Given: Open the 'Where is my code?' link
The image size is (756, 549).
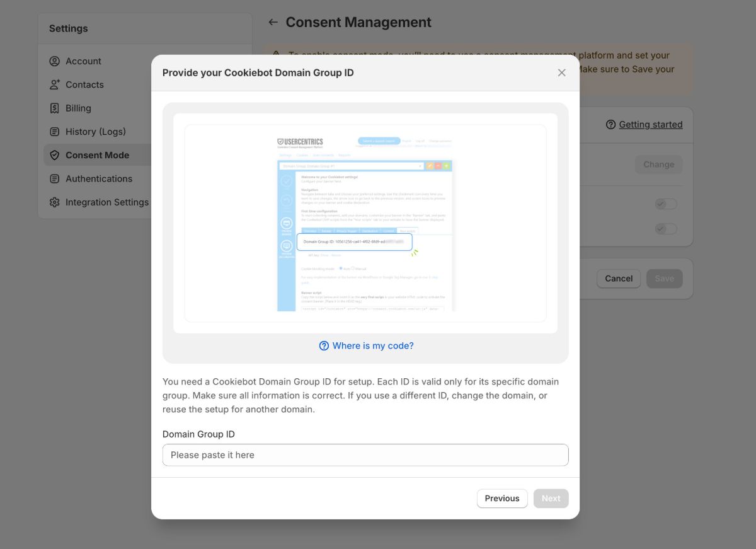Looking at the screenshot, I should tap(373, 345).
